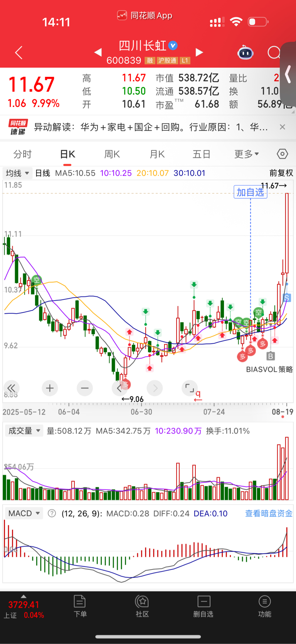Open the 功能 functions menu

click(x=264, y=606)
